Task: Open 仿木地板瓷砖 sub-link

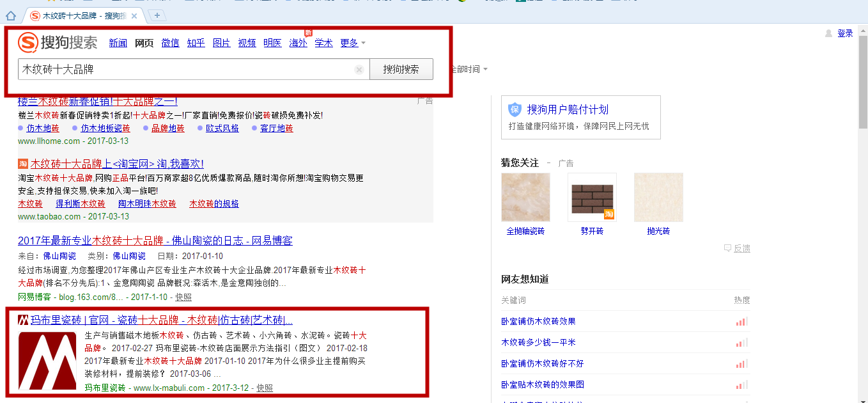Action: (105, 128)
